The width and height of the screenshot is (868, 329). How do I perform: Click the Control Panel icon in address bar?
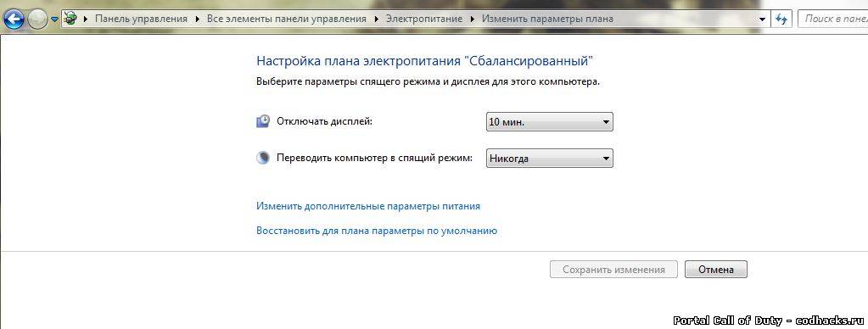tap(71, 19)
